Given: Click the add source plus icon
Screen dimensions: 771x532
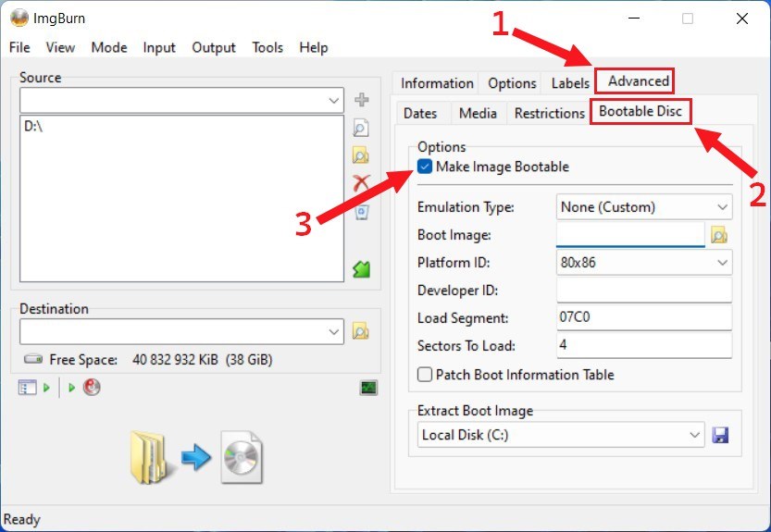Looking at the screenshot, I should [x=362, y=99].
